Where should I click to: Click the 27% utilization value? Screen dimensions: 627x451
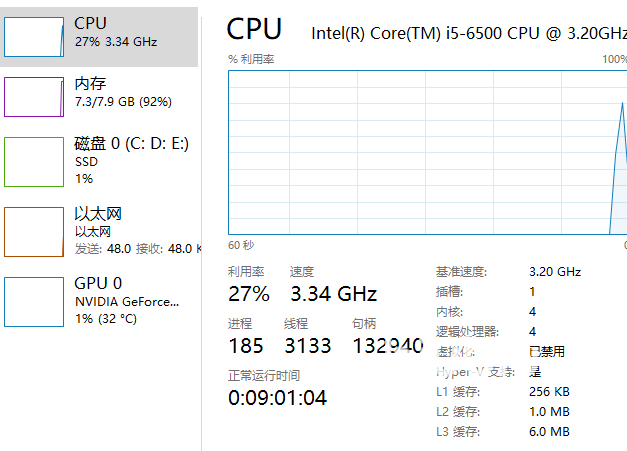[x=249, y=294]
